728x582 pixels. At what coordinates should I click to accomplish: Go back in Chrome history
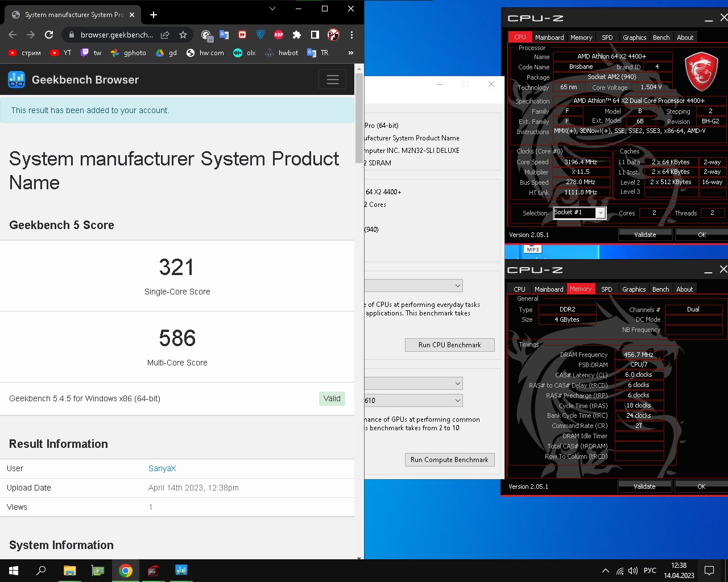point(13,35)
